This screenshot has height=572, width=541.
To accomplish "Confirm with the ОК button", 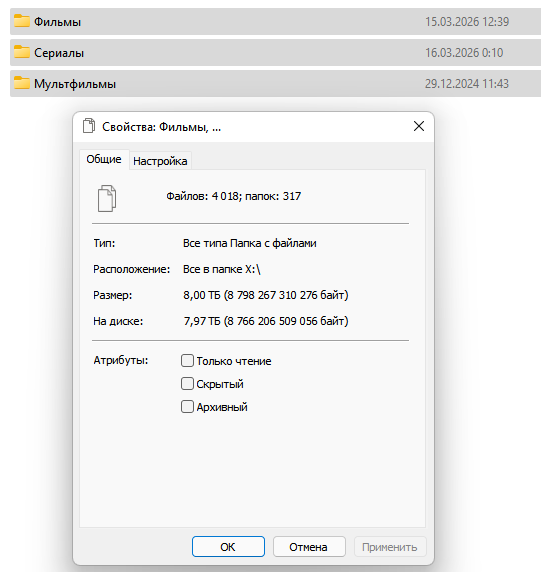I will 228,546.
